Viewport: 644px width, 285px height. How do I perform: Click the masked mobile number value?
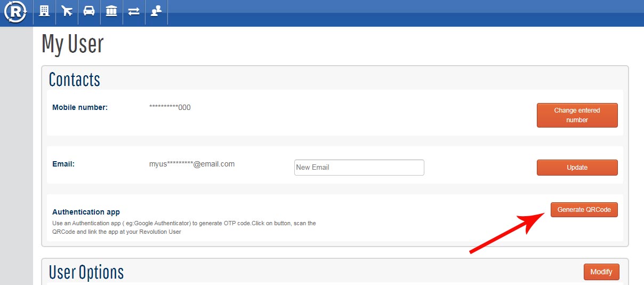click(x=170, y=107)
